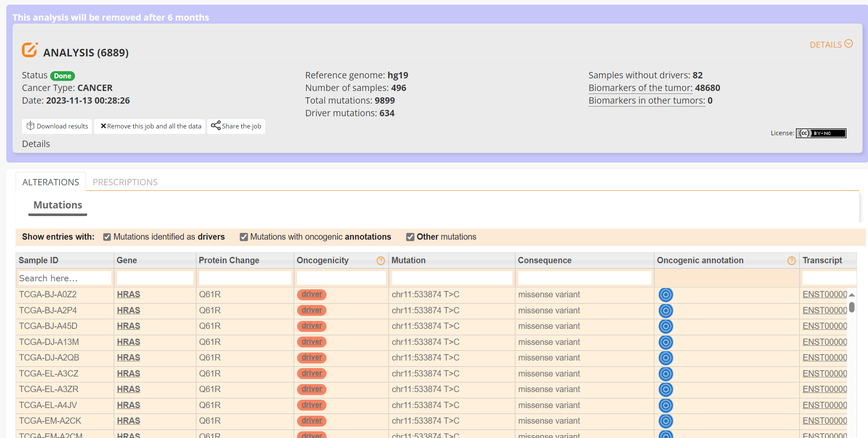The height and width of the screenshot is (438, 868).
Task: Click oncogenic annotation icon for TCGA-EL-A3ZR
Action: pos(666,390)
